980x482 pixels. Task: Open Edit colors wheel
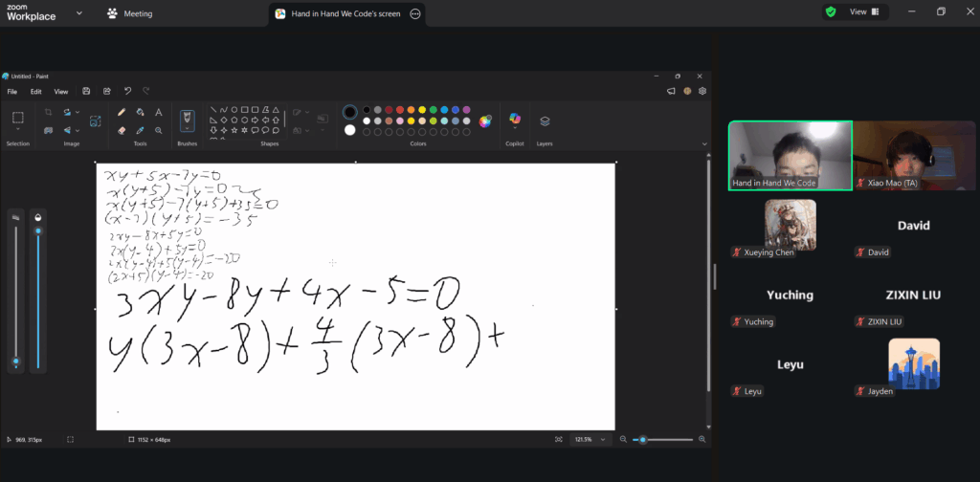[485, 120]
